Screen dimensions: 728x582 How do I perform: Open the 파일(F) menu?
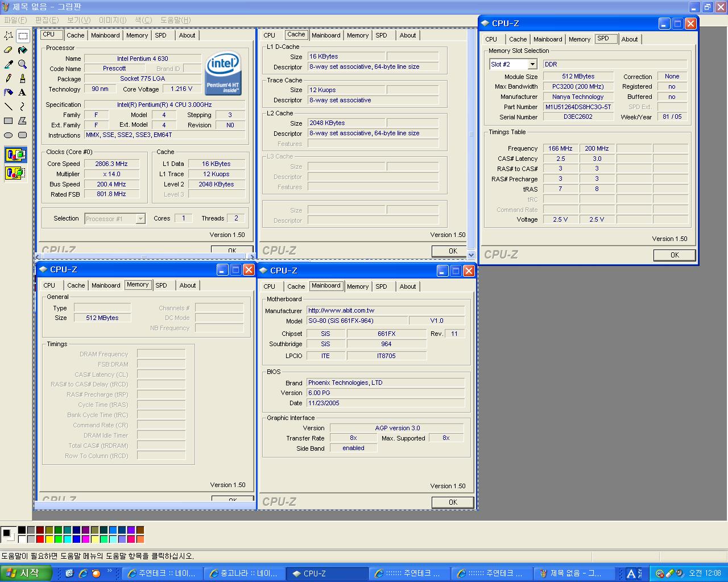coord(15,20)
